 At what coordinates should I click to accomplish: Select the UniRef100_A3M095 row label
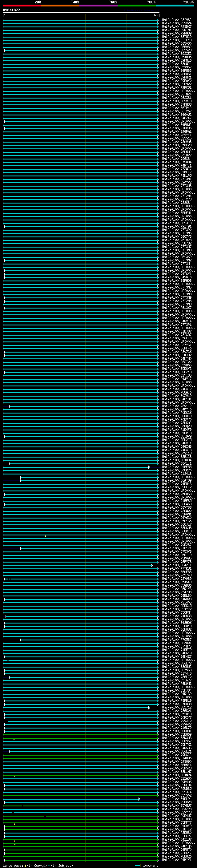(177, 558)
